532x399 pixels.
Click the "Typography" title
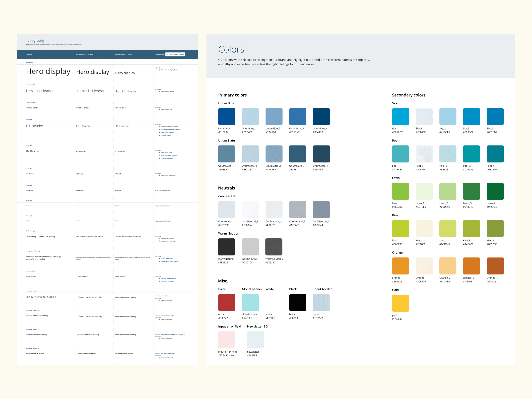[x=35, y=41]
